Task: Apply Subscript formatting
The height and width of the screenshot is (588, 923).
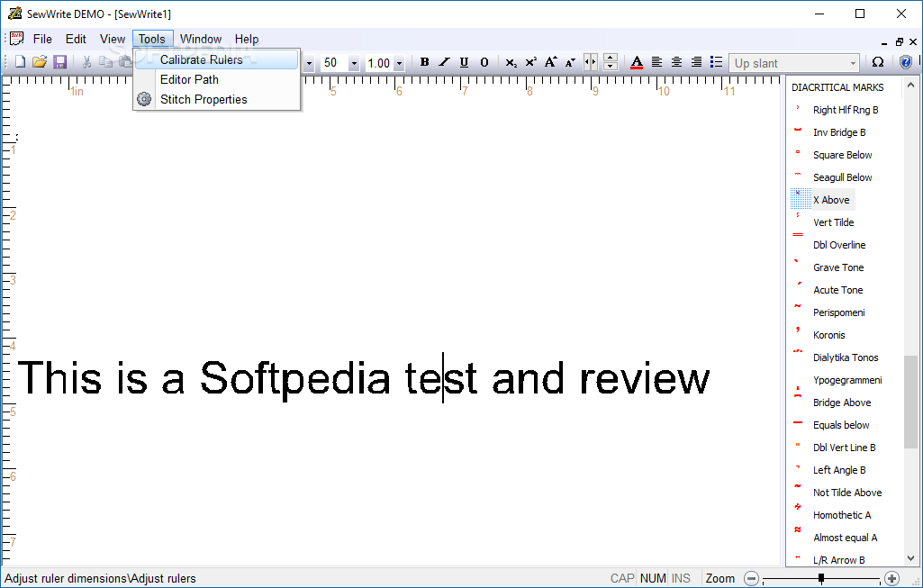Action: [x=511, y=62]
